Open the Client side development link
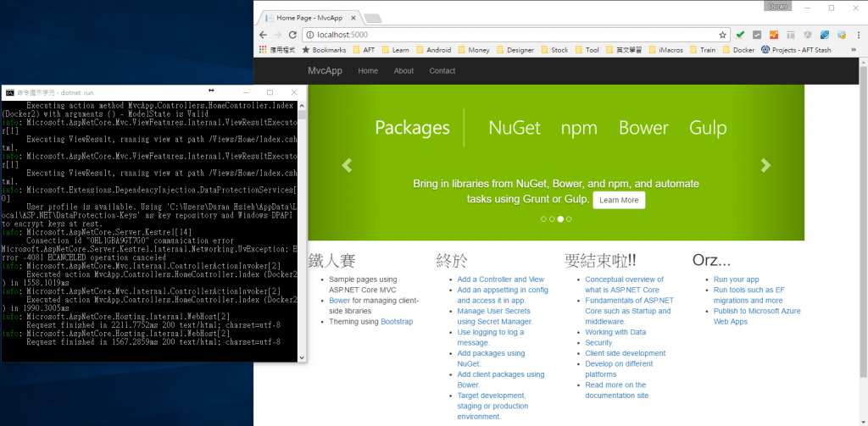Screen dimensions: 868x426 click(626, 353)
